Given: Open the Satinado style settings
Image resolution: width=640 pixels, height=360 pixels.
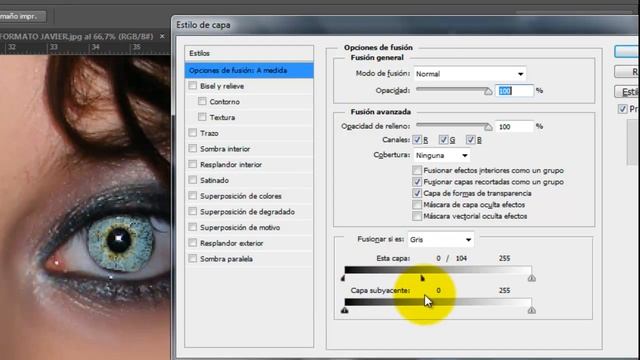Looking at the screenshot, I should [x=214, y=180].
